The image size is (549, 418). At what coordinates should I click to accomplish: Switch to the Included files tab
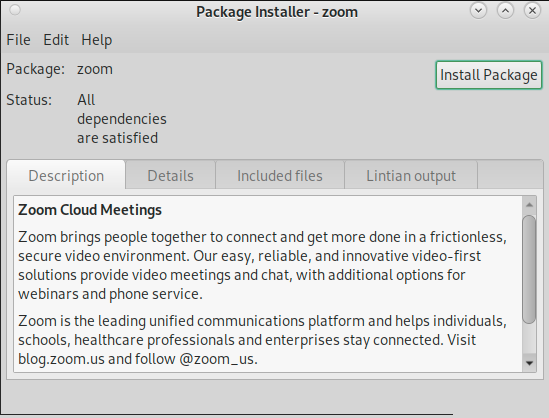coord(280,175)
